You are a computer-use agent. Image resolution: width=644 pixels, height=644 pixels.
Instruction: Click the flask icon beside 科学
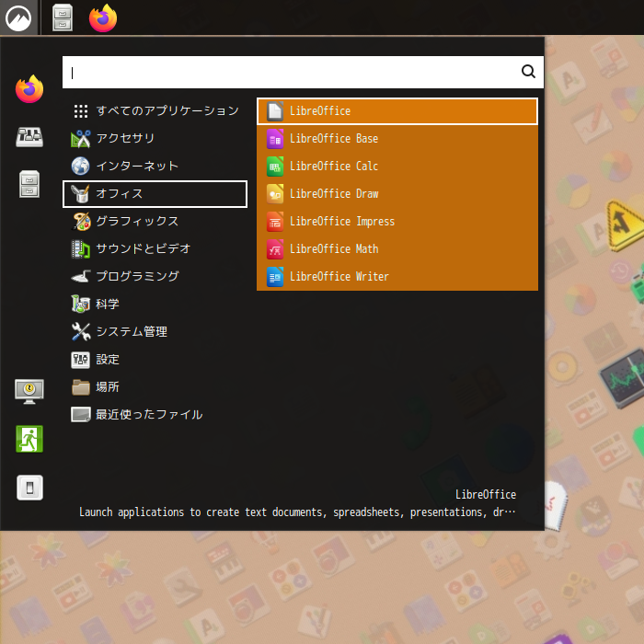coord(81,304)
